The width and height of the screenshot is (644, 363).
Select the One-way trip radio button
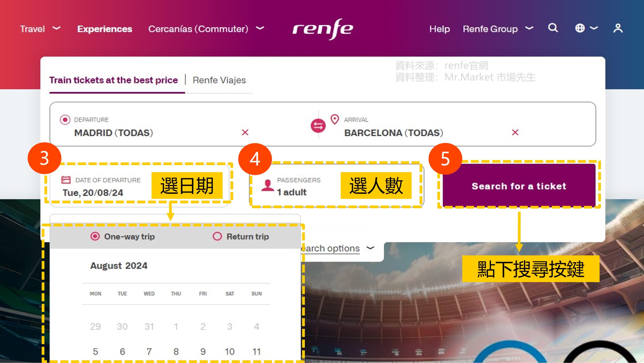coord(94,236)
